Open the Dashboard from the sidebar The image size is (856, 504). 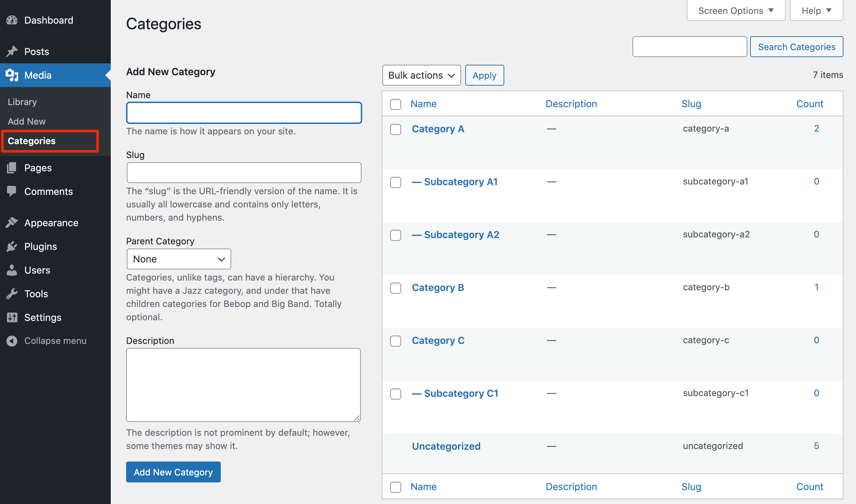[x=48, y=20]
